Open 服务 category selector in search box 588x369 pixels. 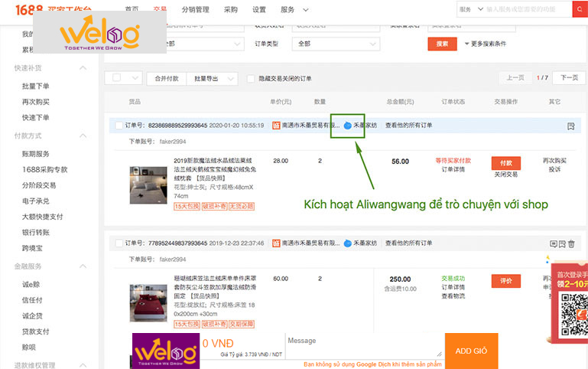tap(471, 9)
